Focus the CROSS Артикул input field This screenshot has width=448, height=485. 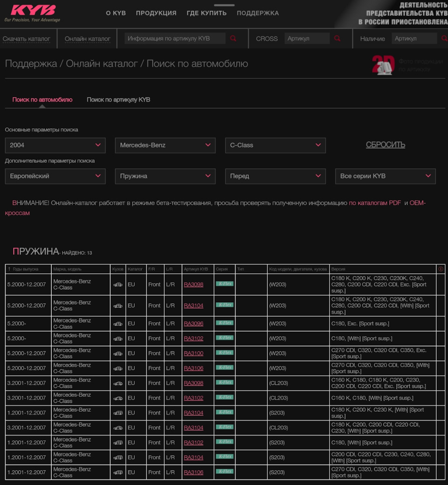click(307, 38)
